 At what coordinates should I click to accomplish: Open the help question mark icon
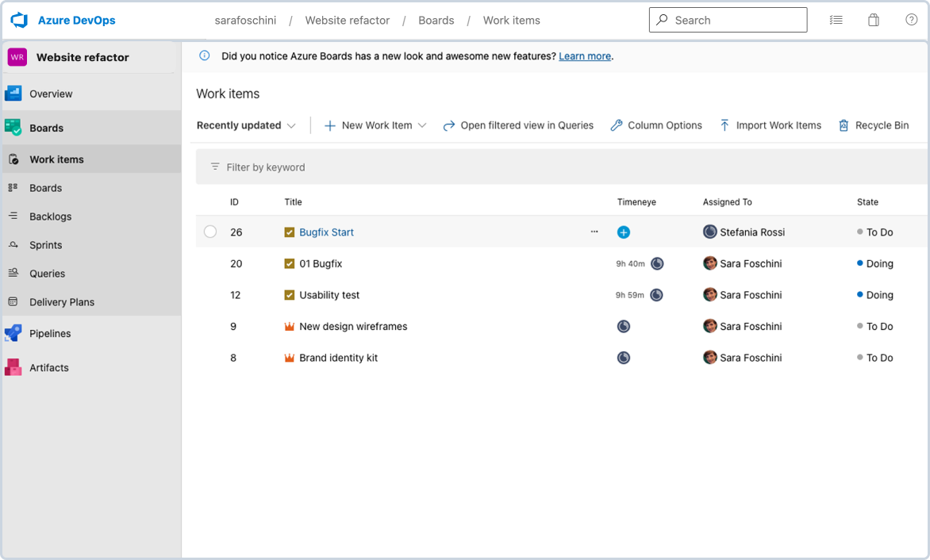911,20
